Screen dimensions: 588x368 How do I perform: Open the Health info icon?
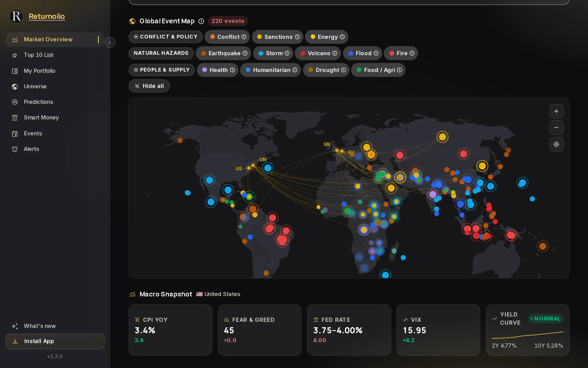[x=232, y=70]
